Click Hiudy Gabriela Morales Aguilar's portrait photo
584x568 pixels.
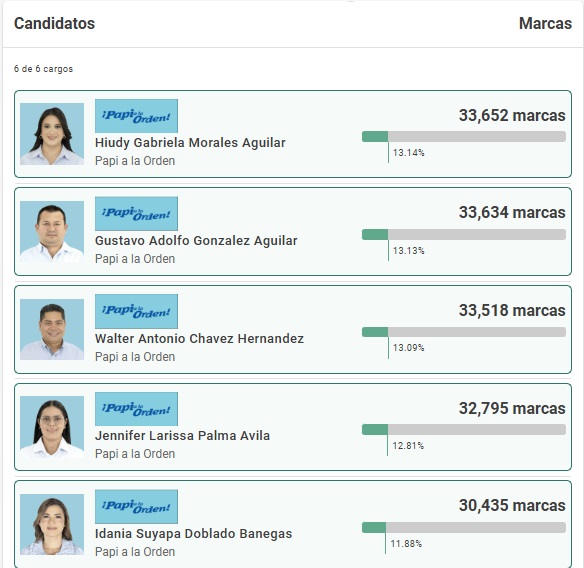(52, 134)
